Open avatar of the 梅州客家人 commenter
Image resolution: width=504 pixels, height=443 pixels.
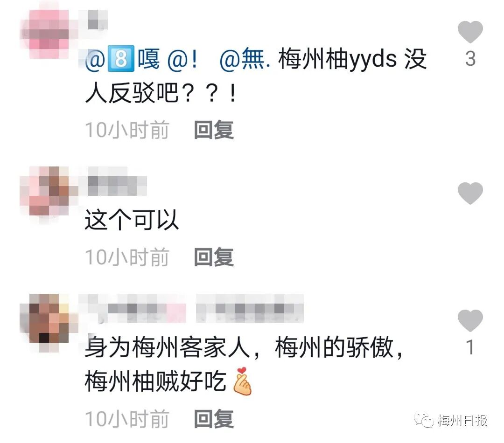[49, 323]
